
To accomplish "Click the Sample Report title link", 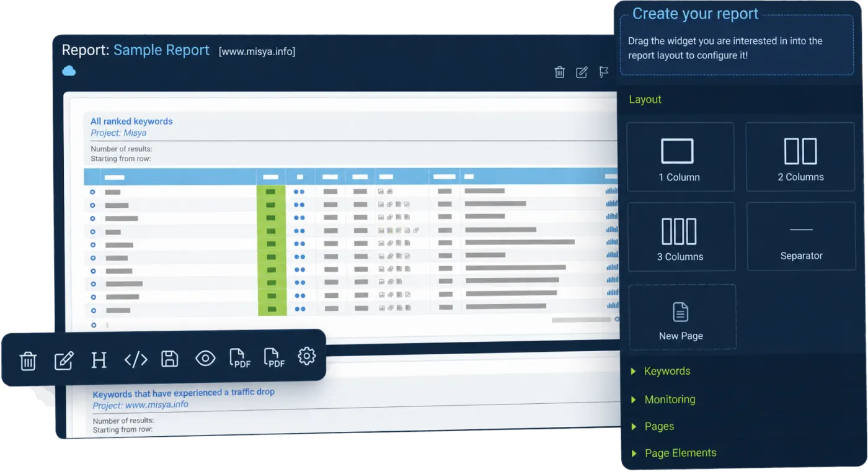I will [161, 50].
